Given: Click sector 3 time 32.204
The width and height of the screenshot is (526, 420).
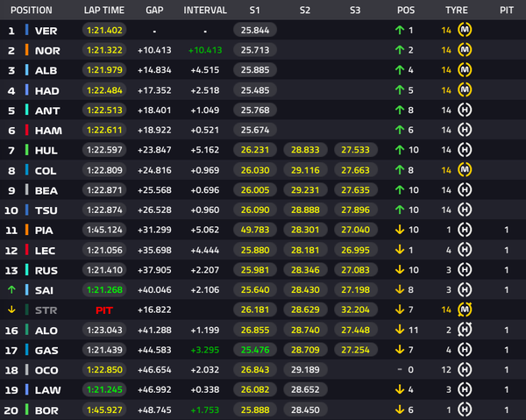Looking at the screenshot, I should [x=356, y=310].
